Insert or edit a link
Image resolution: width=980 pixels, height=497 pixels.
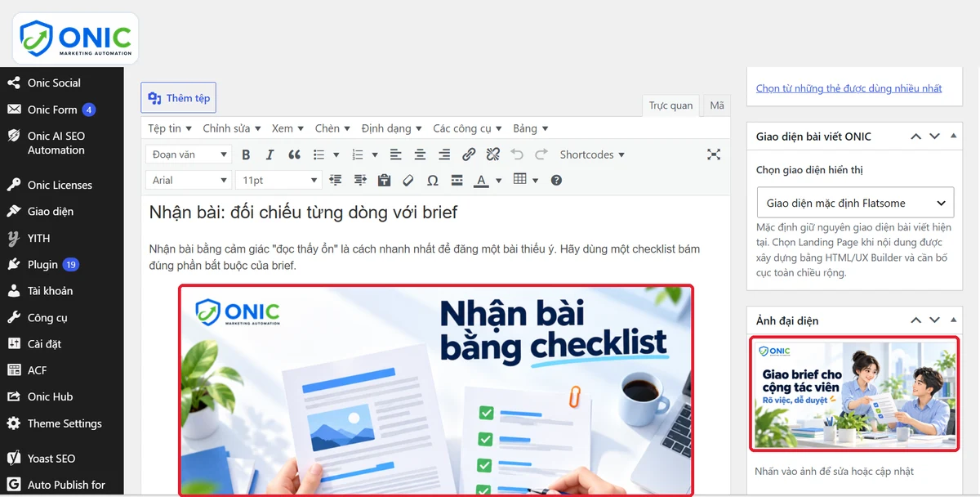469,154
